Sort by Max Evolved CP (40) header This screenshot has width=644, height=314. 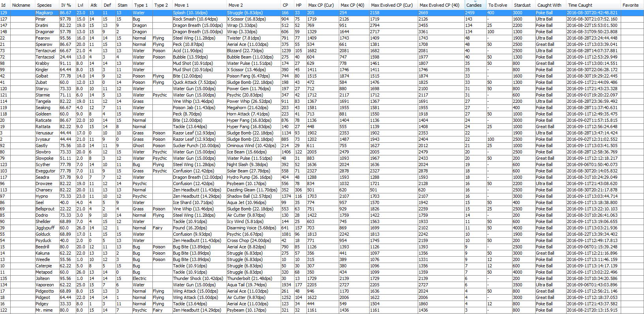441,5
